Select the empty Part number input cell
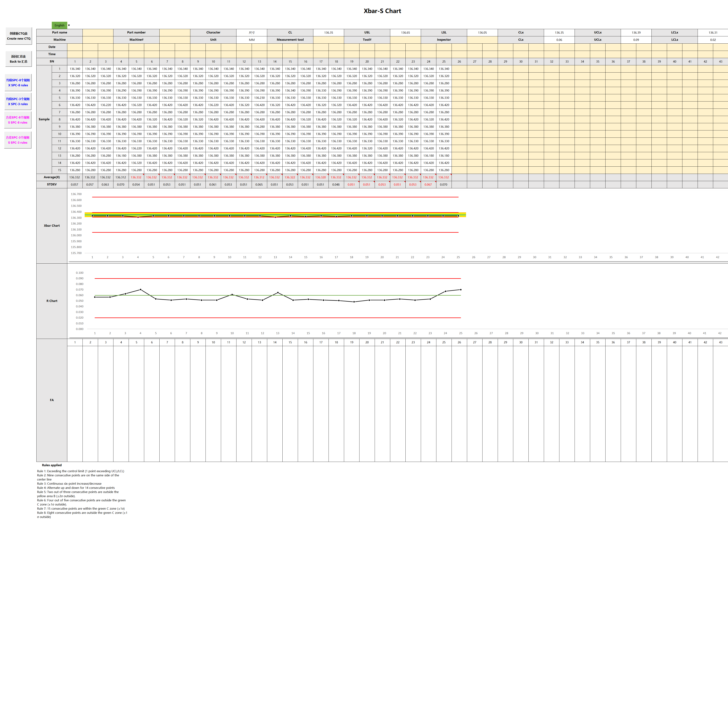 pyautogui.click(x=175, y=32)
